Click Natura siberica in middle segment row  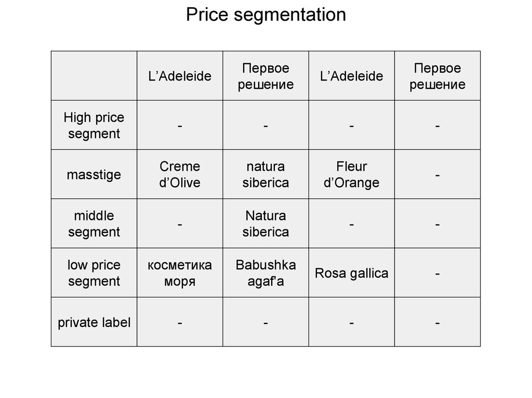coord(265,224)
